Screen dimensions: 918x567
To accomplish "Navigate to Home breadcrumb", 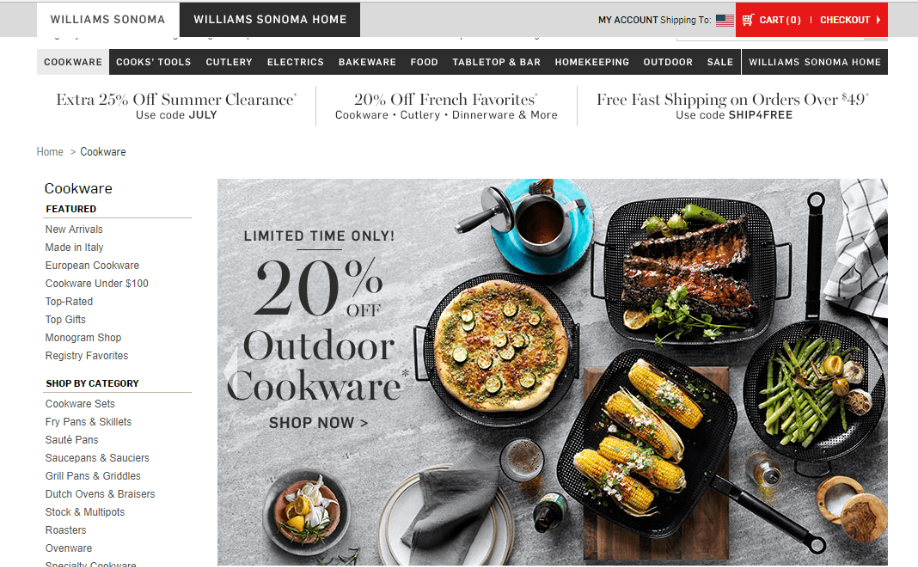I will coord(50,152).
